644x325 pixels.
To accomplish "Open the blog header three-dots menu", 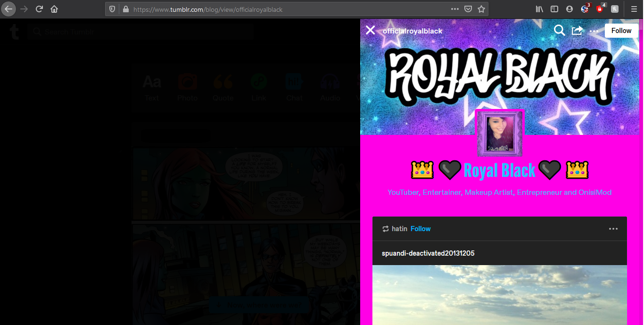I will [594, 31].
